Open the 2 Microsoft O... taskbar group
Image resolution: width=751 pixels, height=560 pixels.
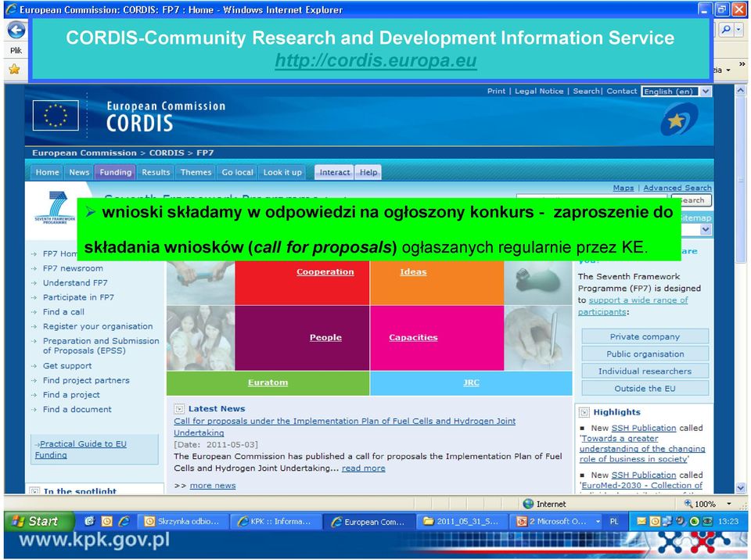pos(558,521)
